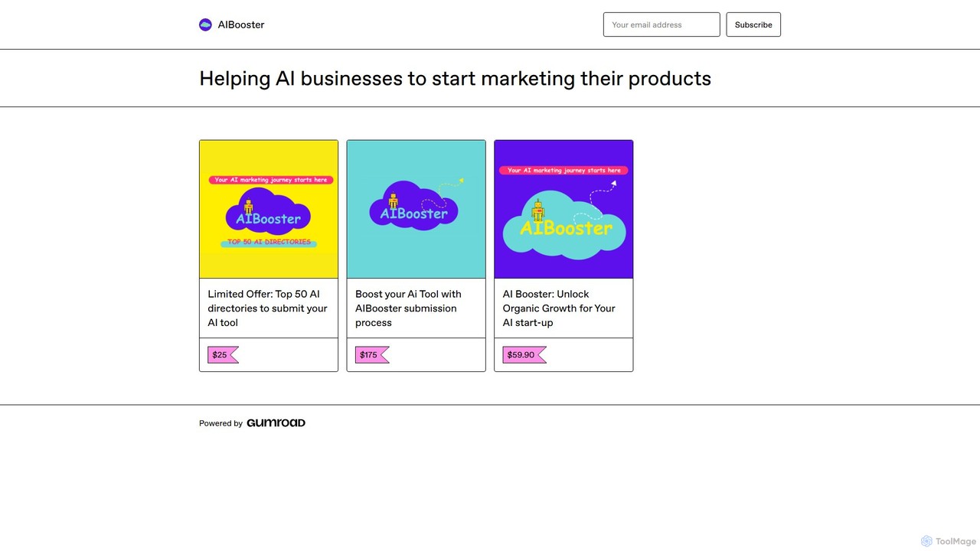
Task: Open Boost your Ai Tool product title
Action: click(x=409, y=308)
